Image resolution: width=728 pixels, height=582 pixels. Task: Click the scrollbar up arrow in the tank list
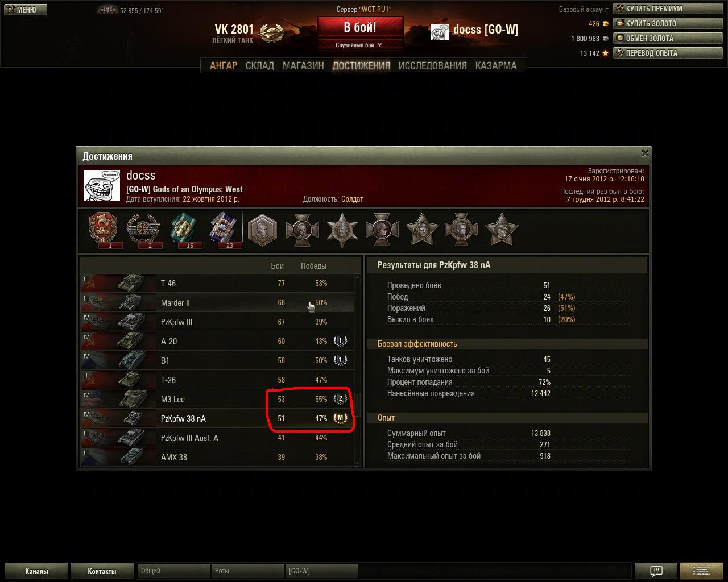[357, 277]
